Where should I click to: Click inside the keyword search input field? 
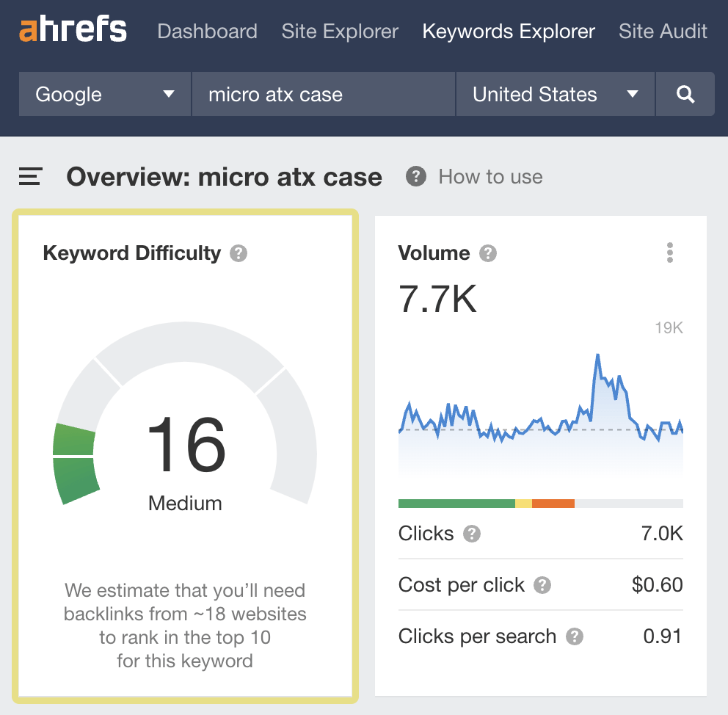point(323,94)
